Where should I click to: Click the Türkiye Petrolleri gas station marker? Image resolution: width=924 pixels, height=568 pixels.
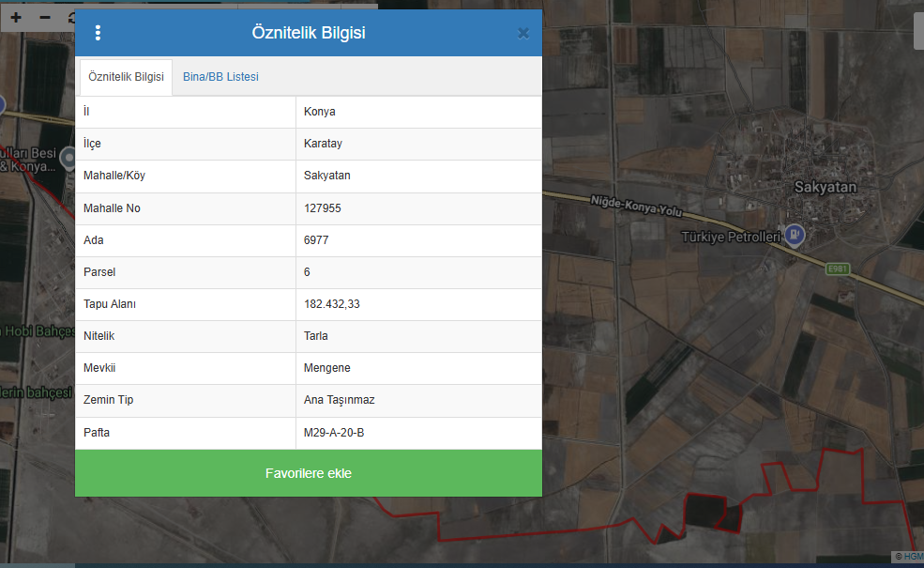[x=795, y=235]
